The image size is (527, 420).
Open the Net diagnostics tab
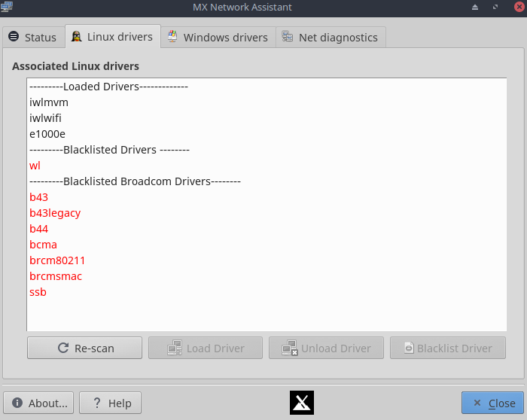(331, 38)
